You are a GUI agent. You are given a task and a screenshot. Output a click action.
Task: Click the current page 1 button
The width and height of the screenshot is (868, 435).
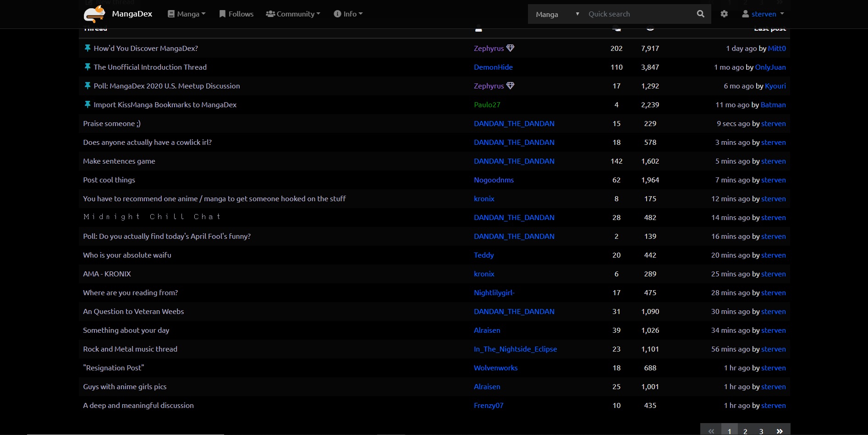click(x=730, y=430)
